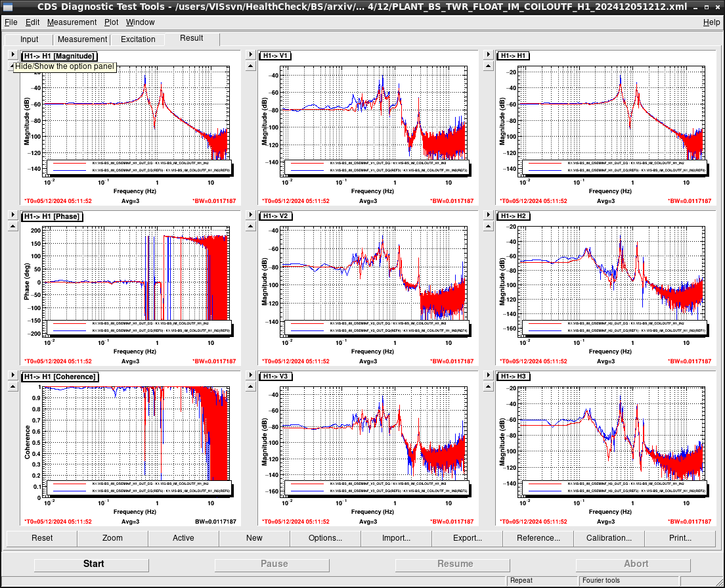Image resolution: width=725 pixels, height=588 pixels.
Task: Expand options for top-right H1-> H1 plot
Action: [x=489, y=55]
